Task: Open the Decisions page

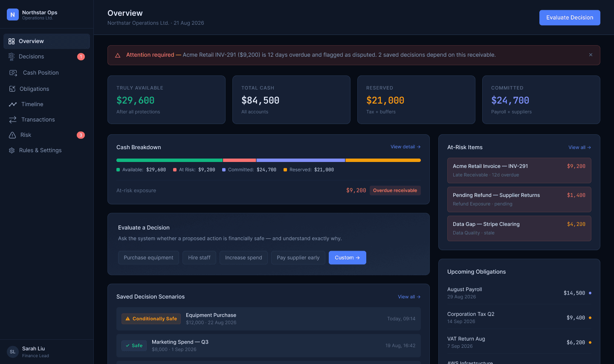Action: point(47,57)
